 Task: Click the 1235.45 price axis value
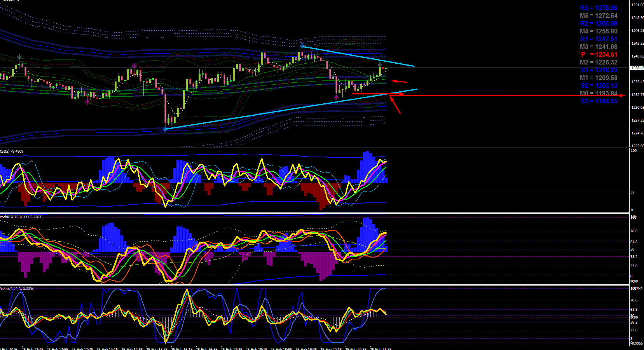[638, 82]
